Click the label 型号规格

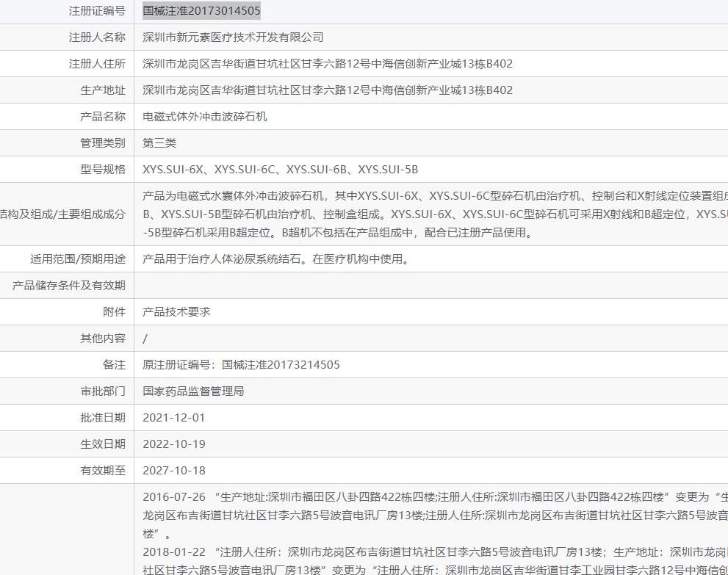pos(103,170)
